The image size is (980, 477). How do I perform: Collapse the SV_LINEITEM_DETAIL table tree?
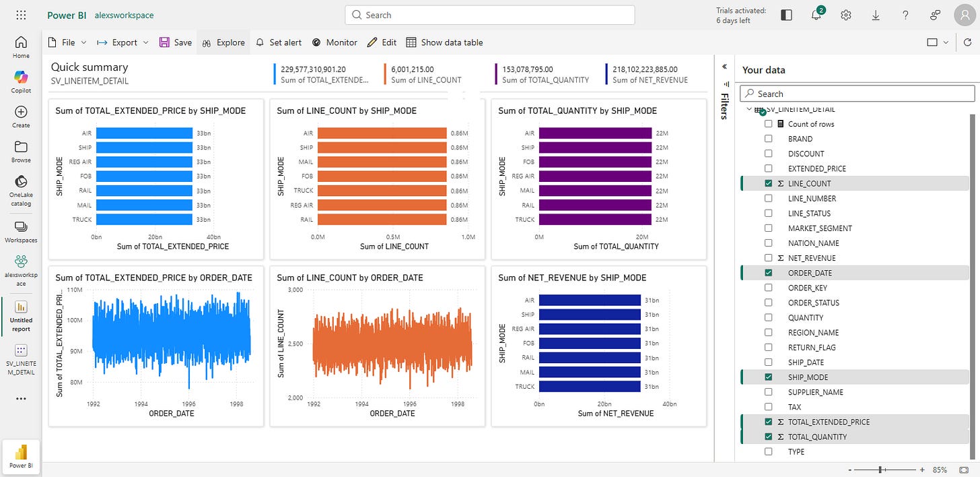tap(748, 109)
